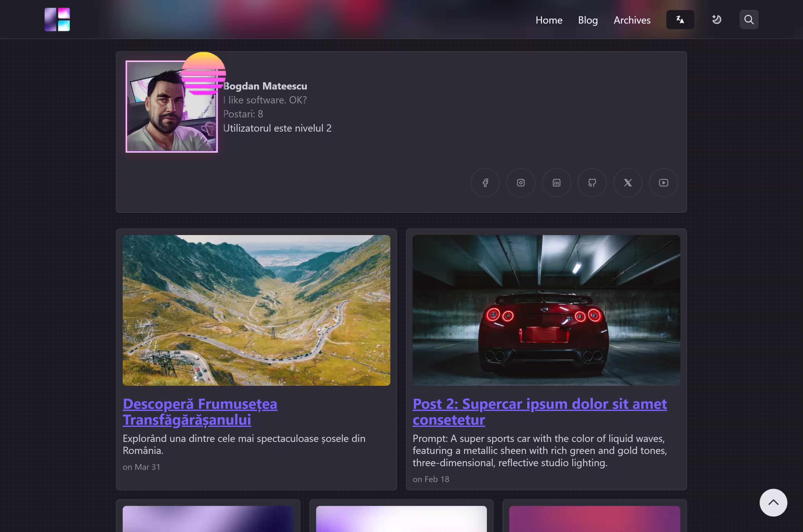Image resolution: width=803 pixels, height=532 pixels.
Task: Open the X (Twitter) icon
Action: [x=628, y=183]
